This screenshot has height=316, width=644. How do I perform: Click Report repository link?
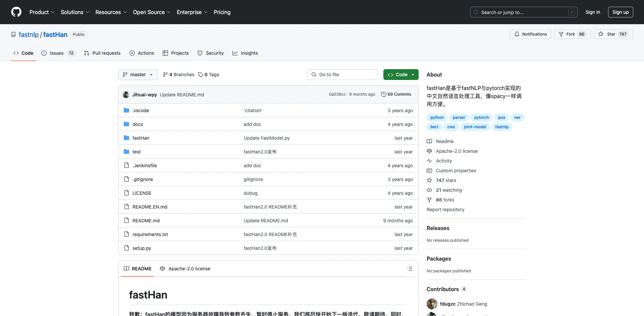445,210
